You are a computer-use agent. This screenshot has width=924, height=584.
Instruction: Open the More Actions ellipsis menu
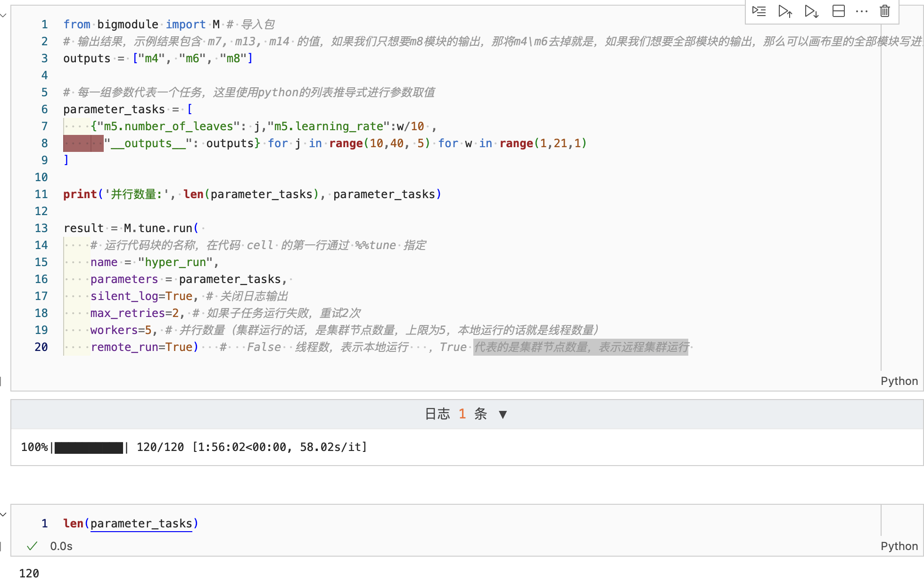click(862, 11)
